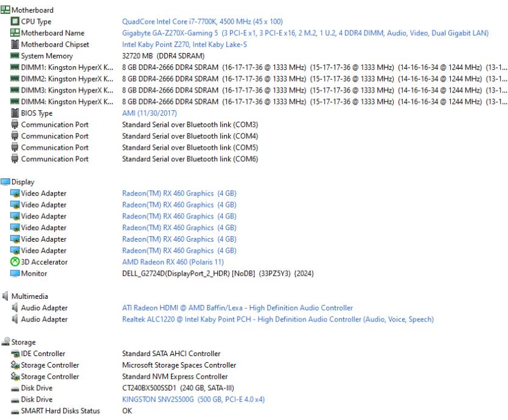Open the Gigabyte GA-Z270X-Gaming 5 link
The width and height of the screenshot is (508, 420).
305,33
